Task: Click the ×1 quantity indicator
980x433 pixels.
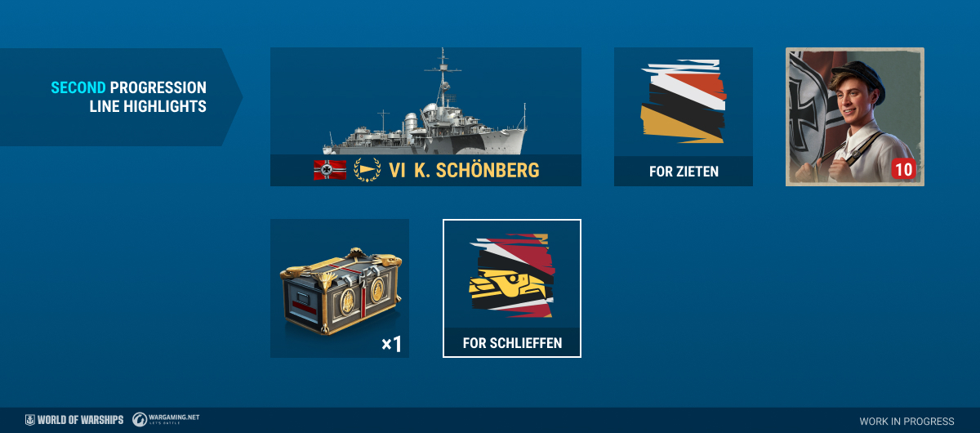Action: 391,344
